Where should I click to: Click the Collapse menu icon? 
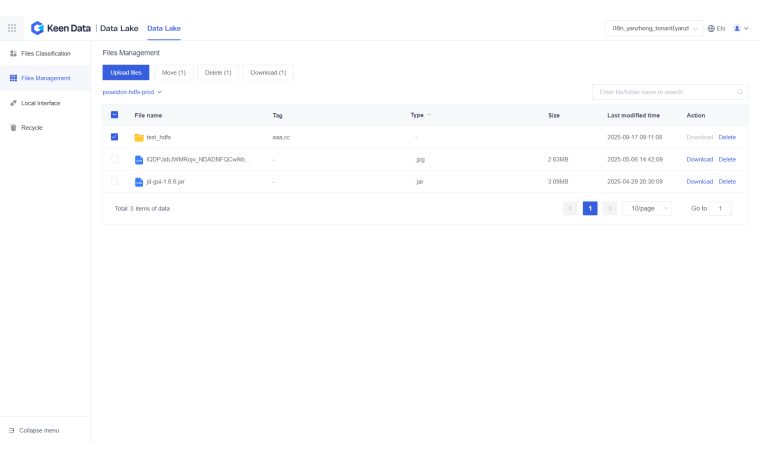12,430
